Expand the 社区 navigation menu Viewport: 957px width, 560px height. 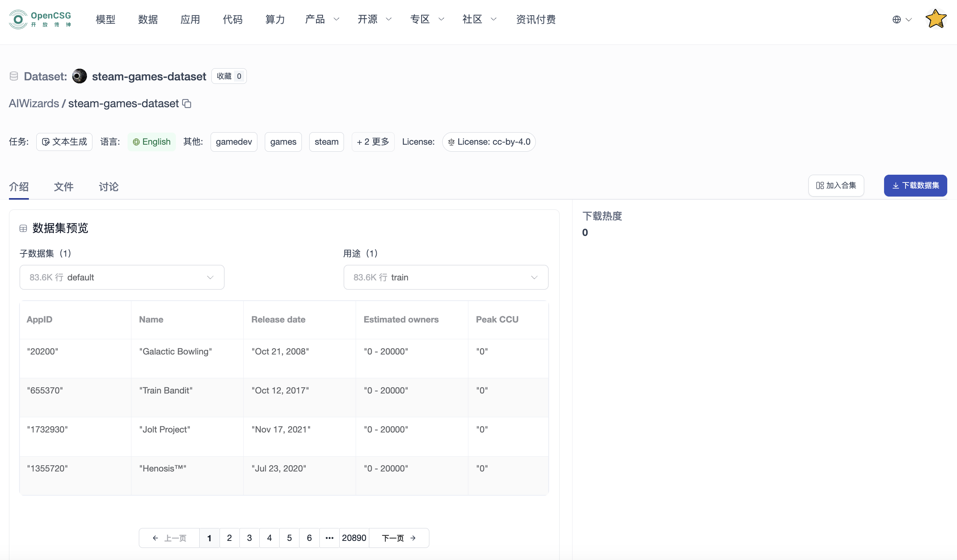(479, 19)
